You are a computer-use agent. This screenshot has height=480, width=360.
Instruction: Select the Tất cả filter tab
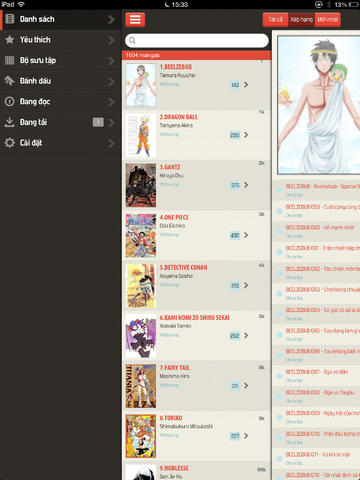point(275,19)
